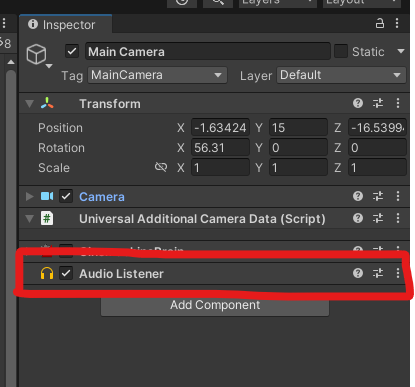The width and height of the screenshot is (415, 387).
Task: Open the GameObject icon picker
Action: tap(39, 55)
